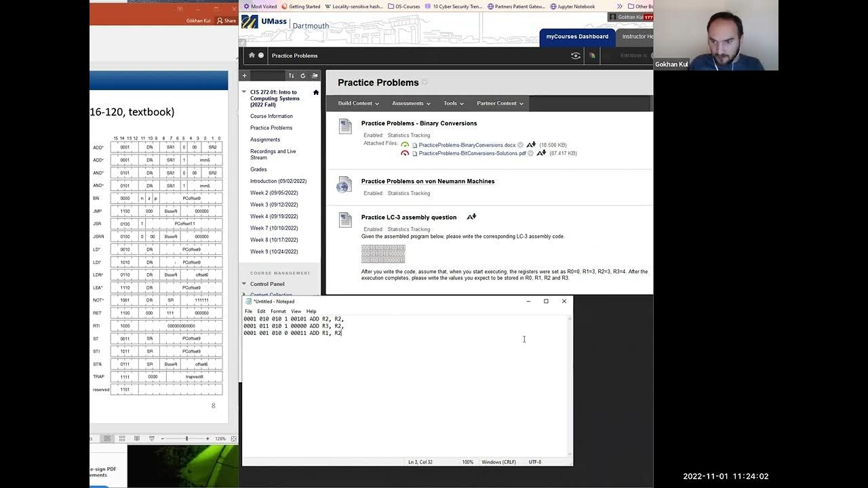
Task: Start PowerPoint slide show icon
Action: (151, 439)
